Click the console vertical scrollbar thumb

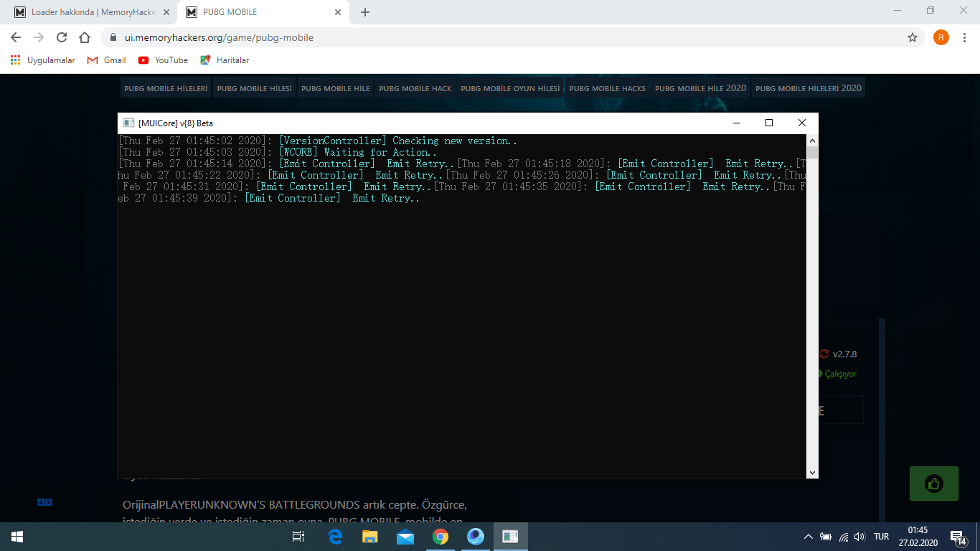812,153
